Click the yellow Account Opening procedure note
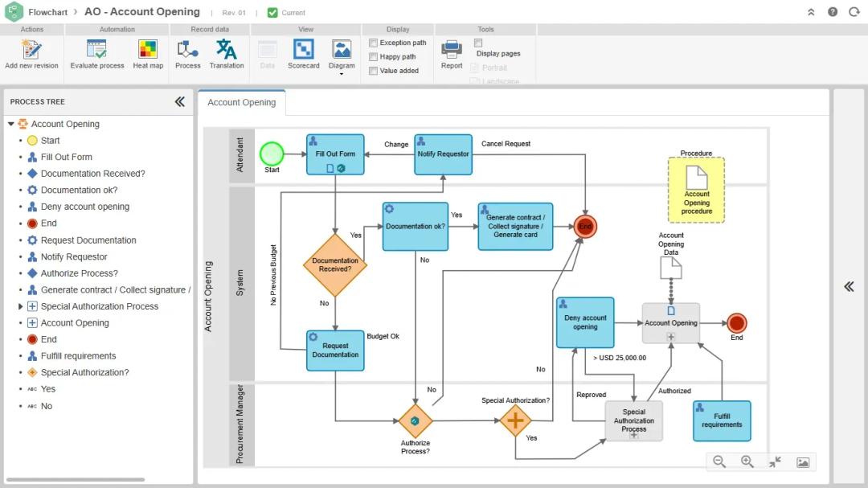Image resolution: width=868 pixels, height=488 pixels. (x=696, y=190)
